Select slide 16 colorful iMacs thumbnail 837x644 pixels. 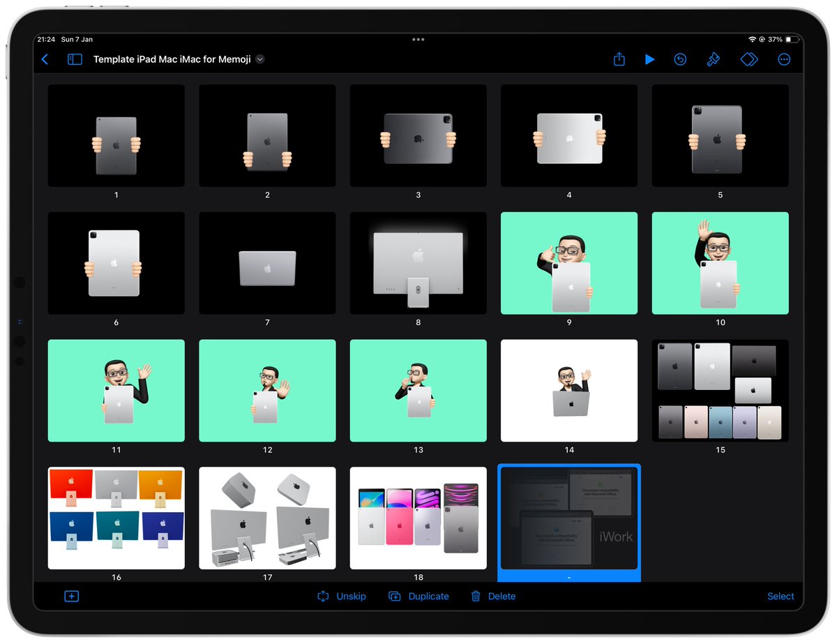(x=116, y=518)
